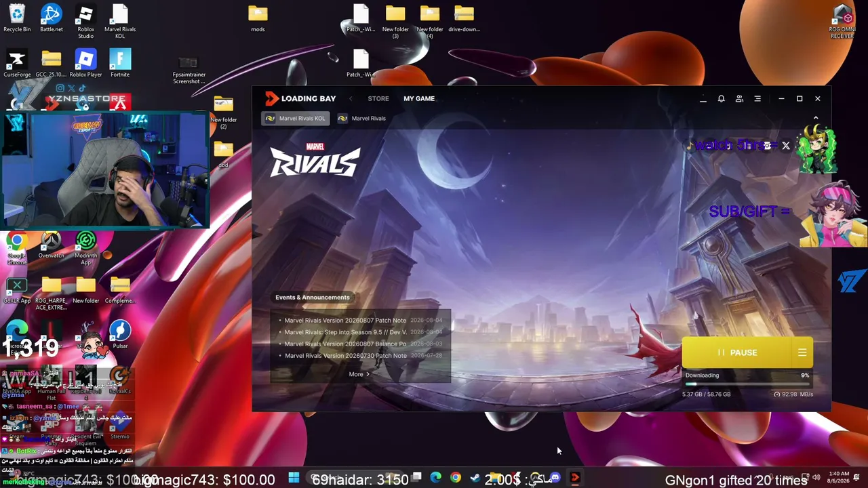Image resolution: width=868 pixels, height=488 pixels.
Task: Open the STORE tab
Action: (378, 99)
